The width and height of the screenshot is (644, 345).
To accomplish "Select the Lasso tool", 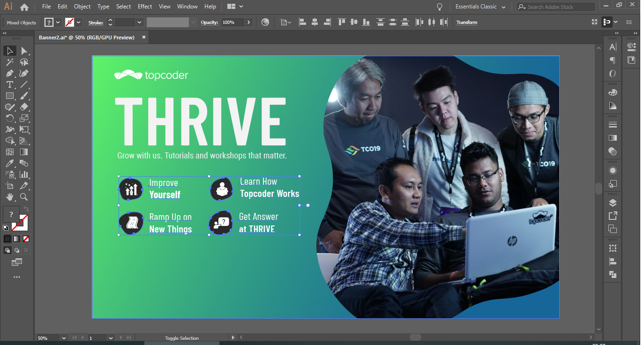I will pyautogui.click(x=24, y=62).
